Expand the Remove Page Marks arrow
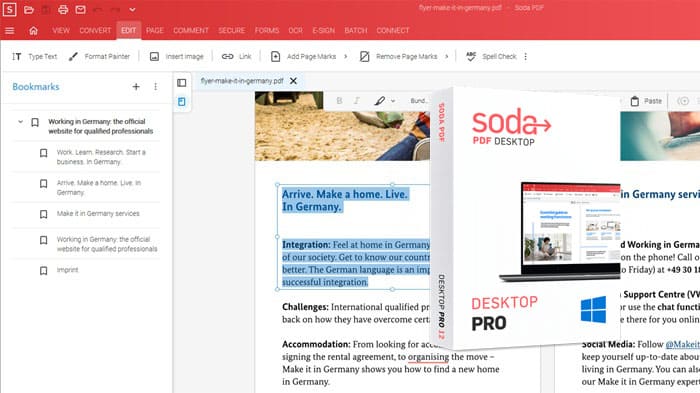The height and width of the screenshot is (393, 700). pos(446,56)
